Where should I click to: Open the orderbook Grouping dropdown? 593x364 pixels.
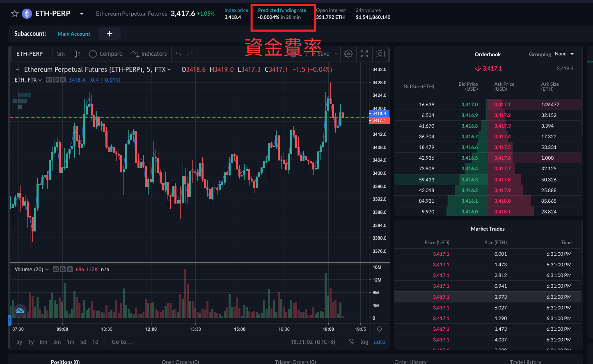(x=564, y=54)
